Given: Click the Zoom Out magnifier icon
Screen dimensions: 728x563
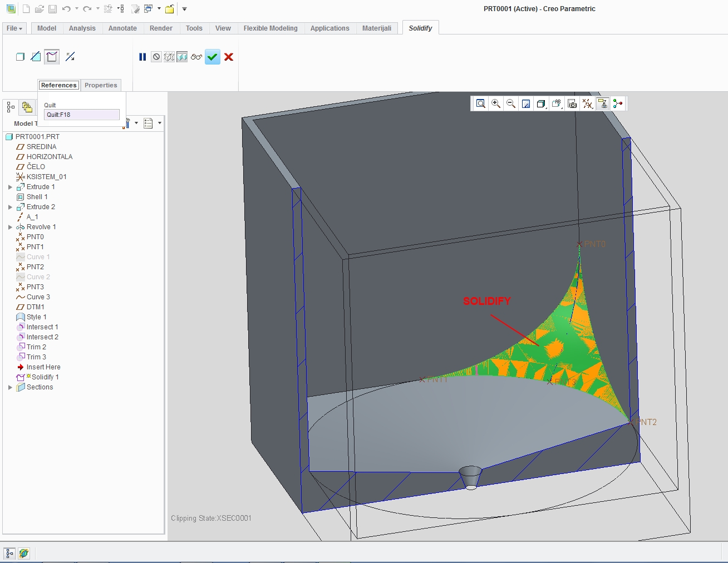Looking at the screenshot, I should pos(511,103).
